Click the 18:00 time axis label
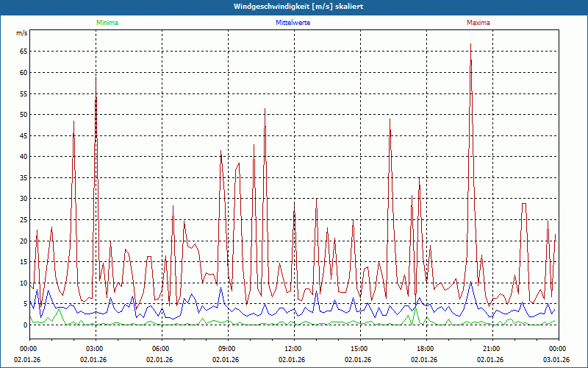 (424, 349)
